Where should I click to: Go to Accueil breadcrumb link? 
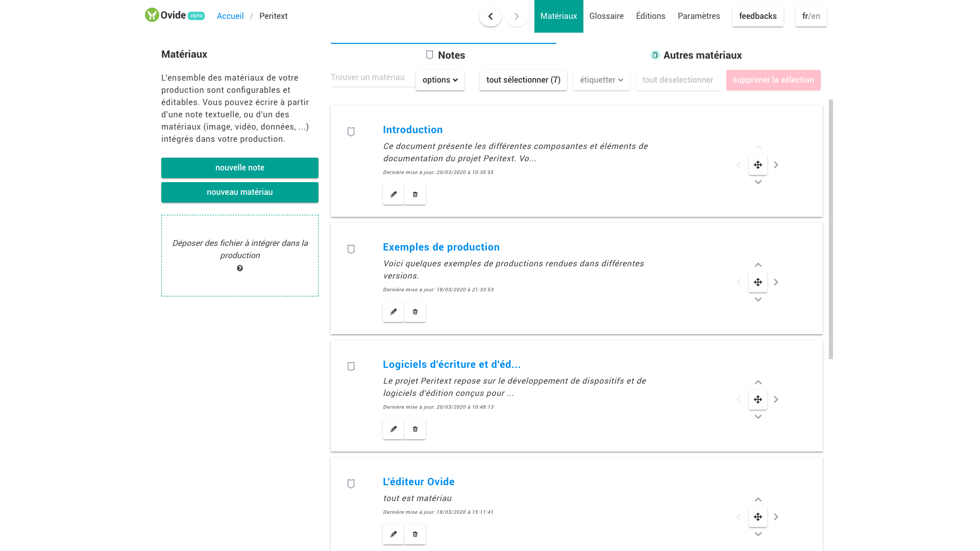[x=230, y=16]
